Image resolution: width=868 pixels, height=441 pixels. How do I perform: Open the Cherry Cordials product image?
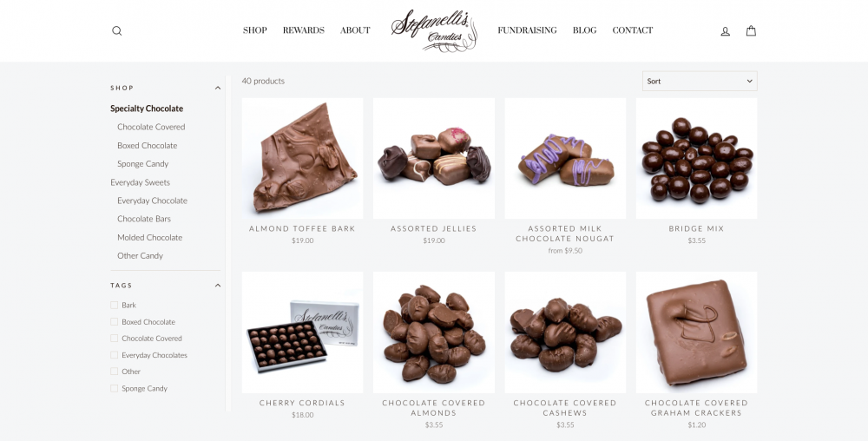tap(302, 332)
